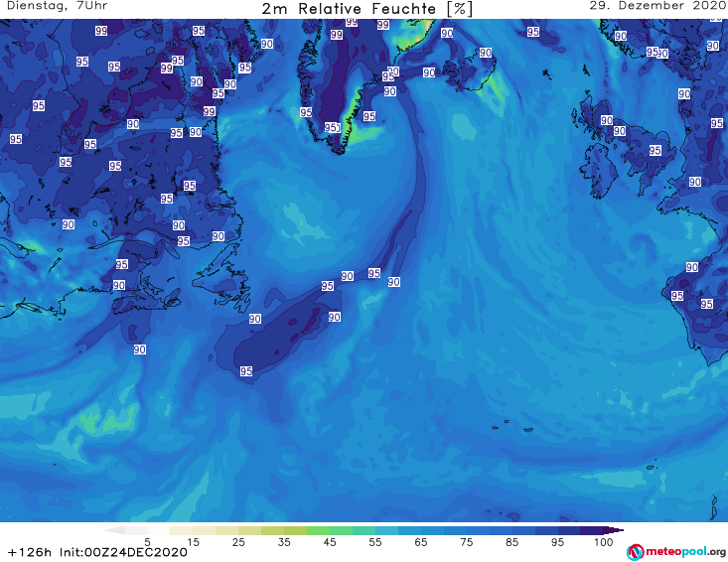
Task: Click the meteopool.org logo
Action: click(676, 552)
